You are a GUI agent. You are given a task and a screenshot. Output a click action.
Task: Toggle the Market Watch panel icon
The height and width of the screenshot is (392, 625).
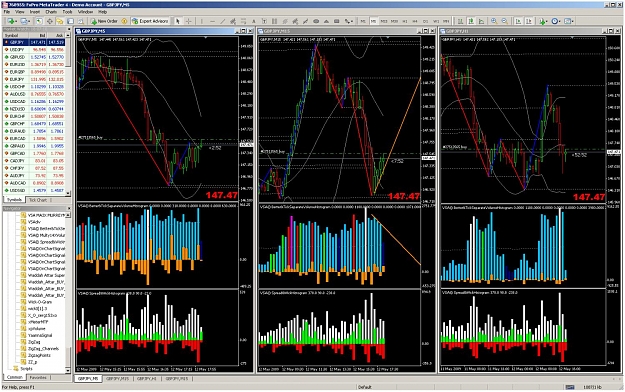(x=39, y=21)
